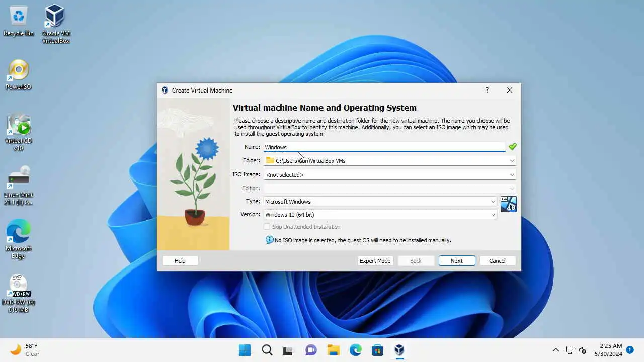Proceed with the Next button

coord(457,260)
